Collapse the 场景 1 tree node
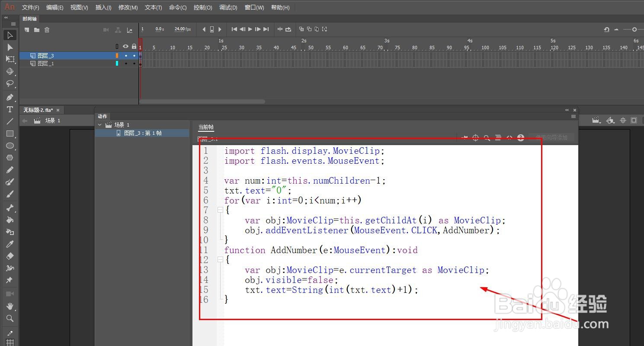The height and width of the screenshot is (346, 644). pyautogui.click(x=100, y=125)
